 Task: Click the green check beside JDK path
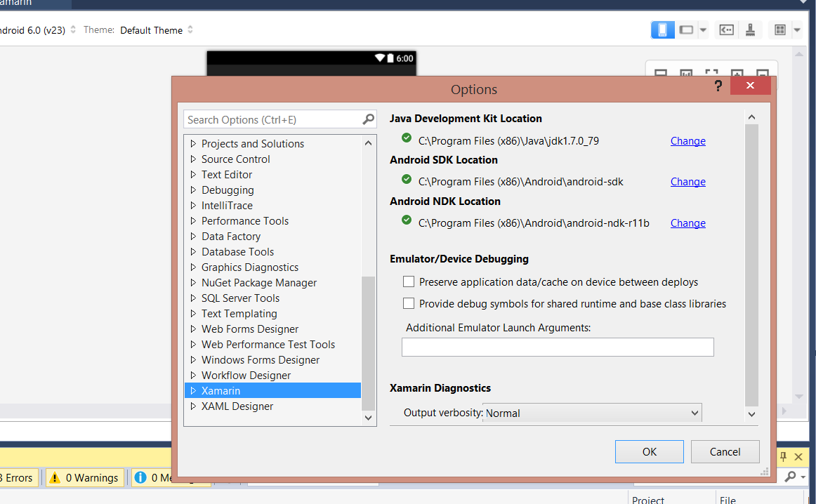[x=407, y=138]
